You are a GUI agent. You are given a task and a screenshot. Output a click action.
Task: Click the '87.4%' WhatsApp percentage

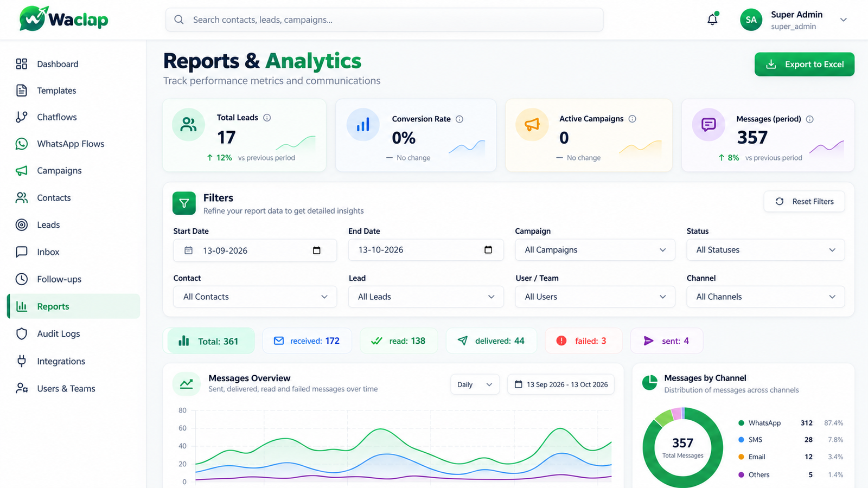pyautogui.click(x=833, y=423)
